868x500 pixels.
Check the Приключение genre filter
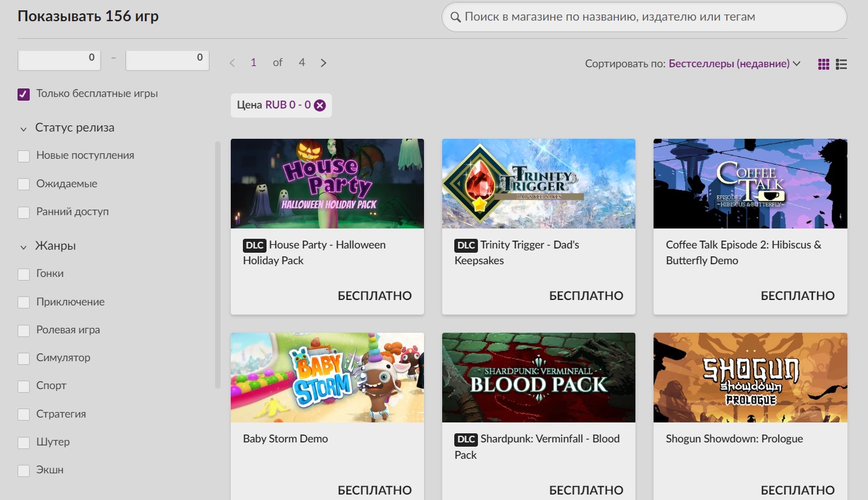[x=24, y=302]
